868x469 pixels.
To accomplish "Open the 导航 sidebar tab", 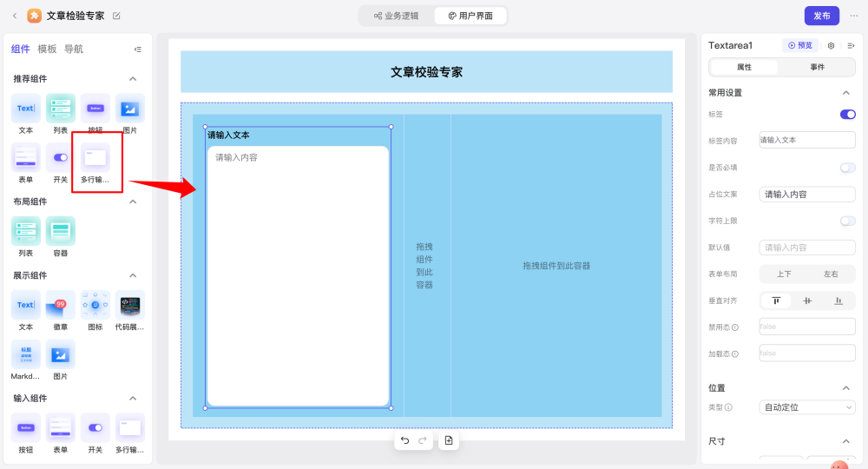I will (74, 49).
